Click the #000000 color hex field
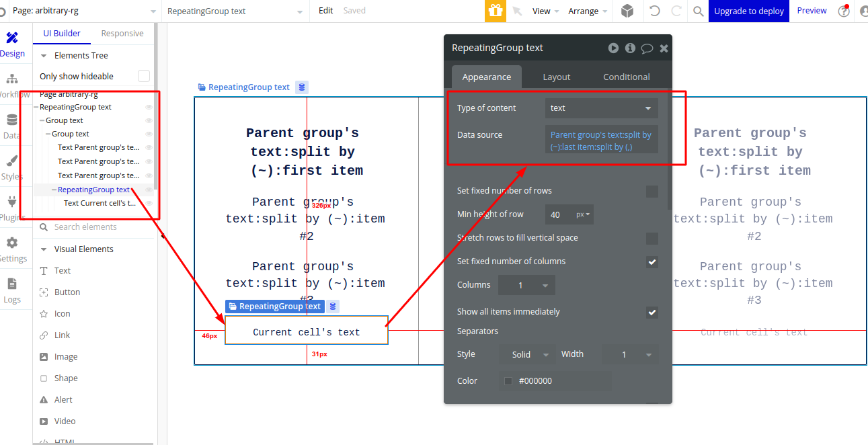This screenshot has height=445, width=868. (563, 381)
